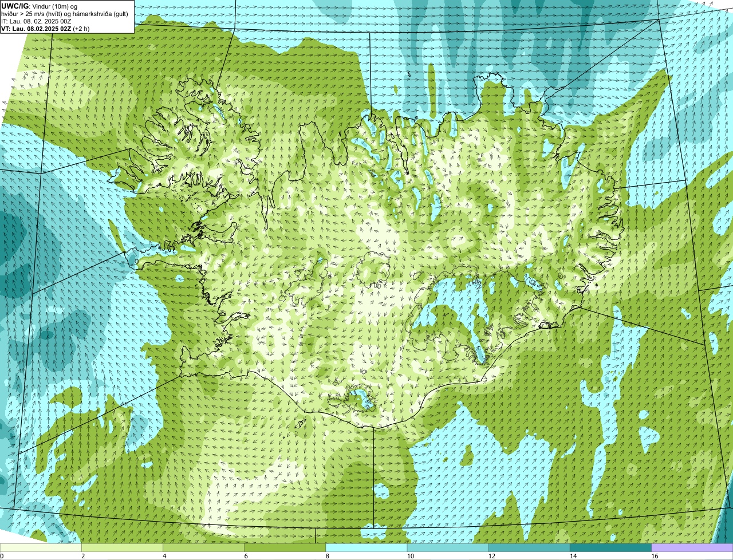The height and width of the screenshot is (560, 733).
Task: Click the '6' tick label on the color scale
Action: (x=246, y=556)
